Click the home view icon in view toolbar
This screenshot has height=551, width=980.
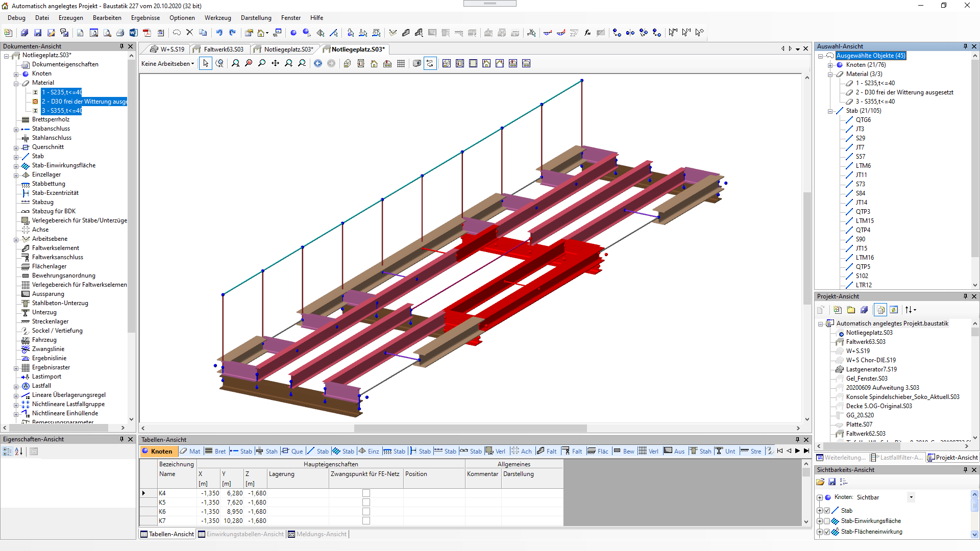pos(374,63)
